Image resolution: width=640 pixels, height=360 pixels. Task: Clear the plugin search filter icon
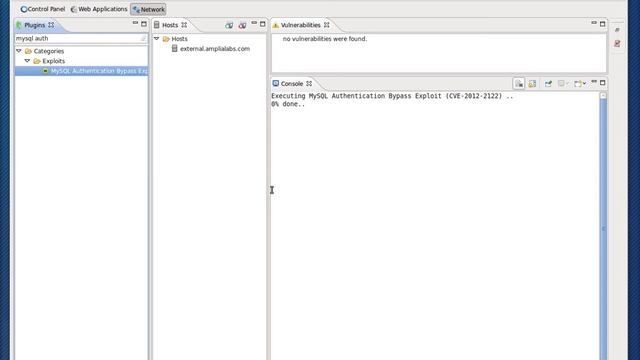click(143, 38)
